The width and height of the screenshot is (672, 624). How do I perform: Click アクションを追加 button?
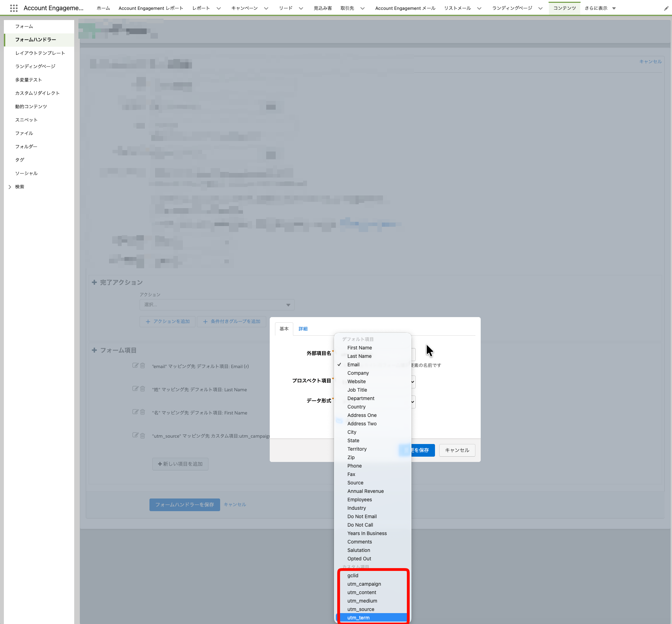(168, 322)
